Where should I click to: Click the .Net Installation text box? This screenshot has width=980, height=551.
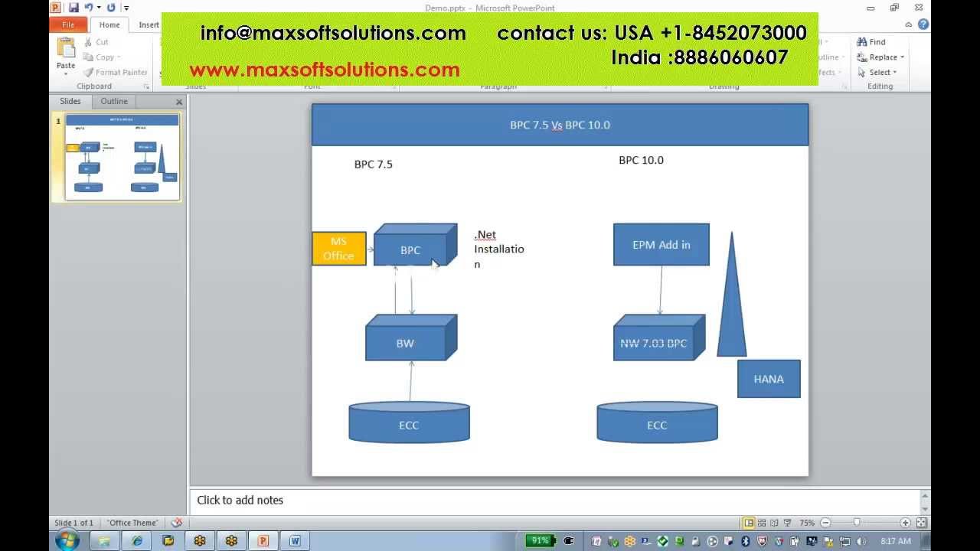pos(499,249)
